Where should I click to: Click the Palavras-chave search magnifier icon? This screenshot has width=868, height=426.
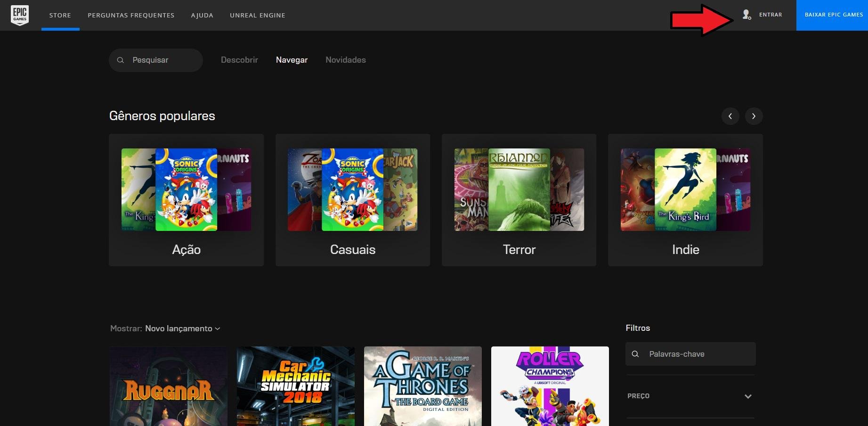(x=635, y=354)
